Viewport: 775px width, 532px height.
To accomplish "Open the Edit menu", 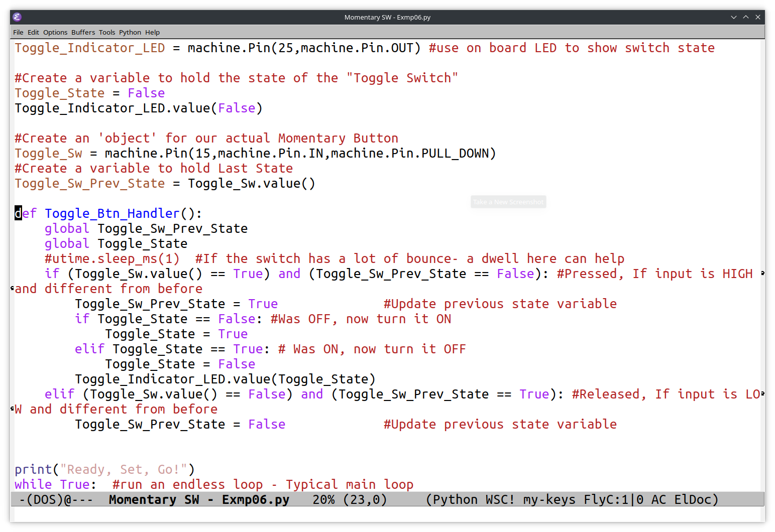I will tap(33, 32).
